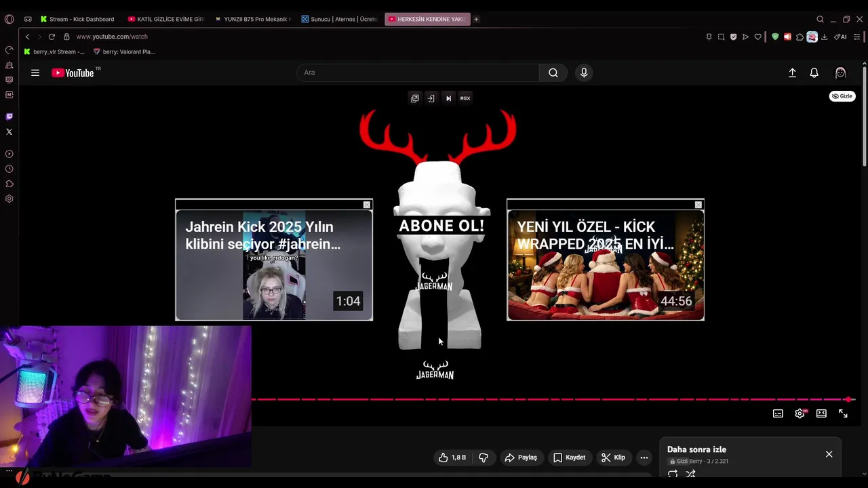Open the AI assistant toolbar button
Screen dimensions: 868x488
click(x=841, y=37)
